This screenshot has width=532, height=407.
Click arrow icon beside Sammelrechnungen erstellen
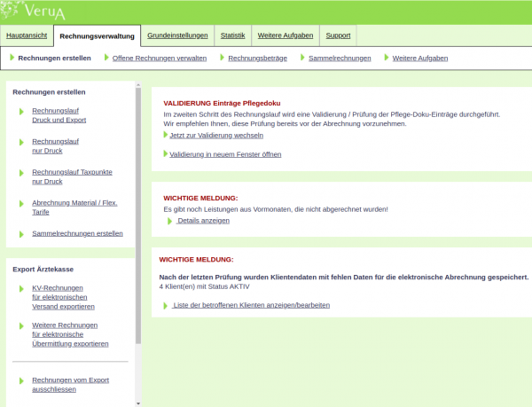21,234
